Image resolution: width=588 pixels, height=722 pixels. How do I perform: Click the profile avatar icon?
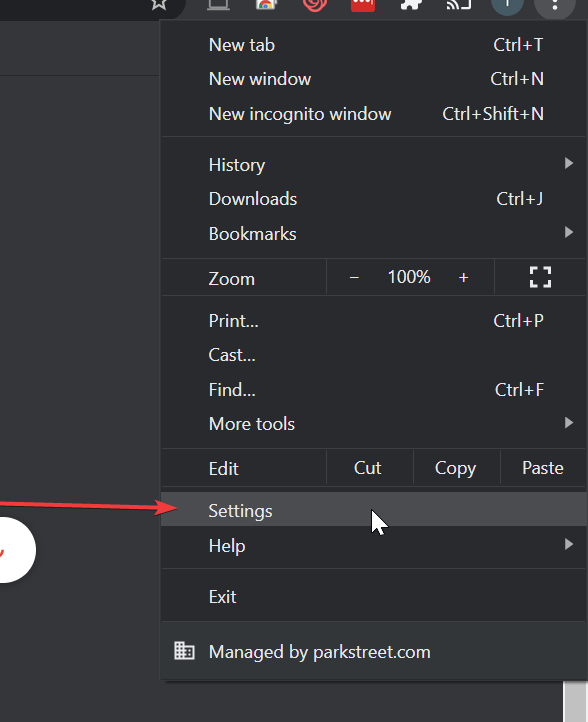coord(507,5)
